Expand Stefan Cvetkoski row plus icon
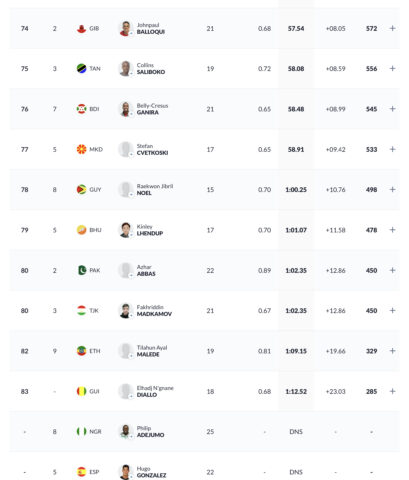This screenshot has height=480, width=409. point(392,149)
